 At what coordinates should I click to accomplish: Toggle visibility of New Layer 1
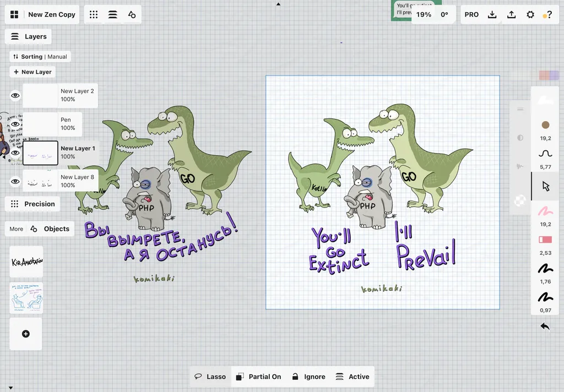click(15, 153)
